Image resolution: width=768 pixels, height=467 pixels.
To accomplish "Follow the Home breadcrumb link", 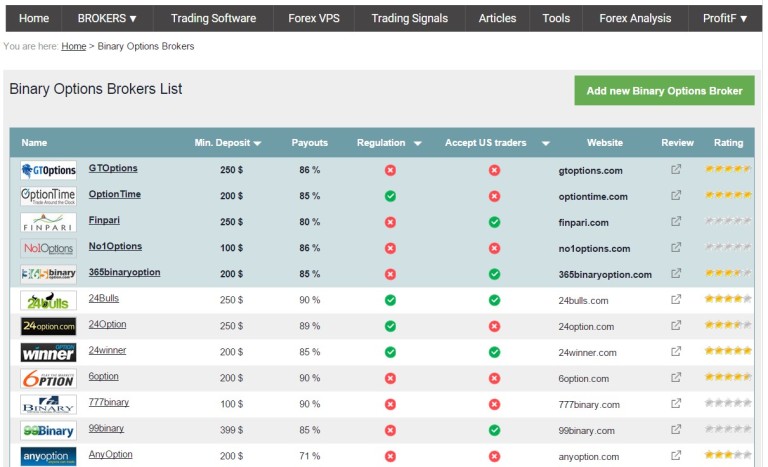I will pos(73,46).
